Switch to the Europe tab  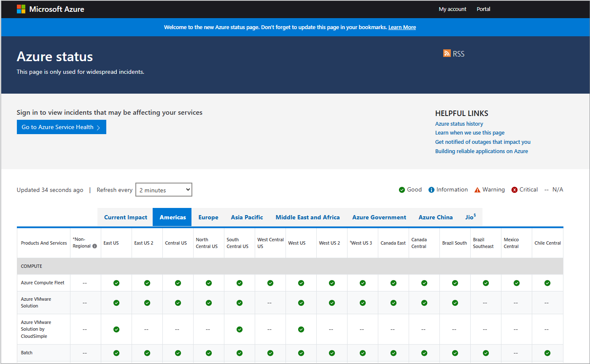coord(208,217)
